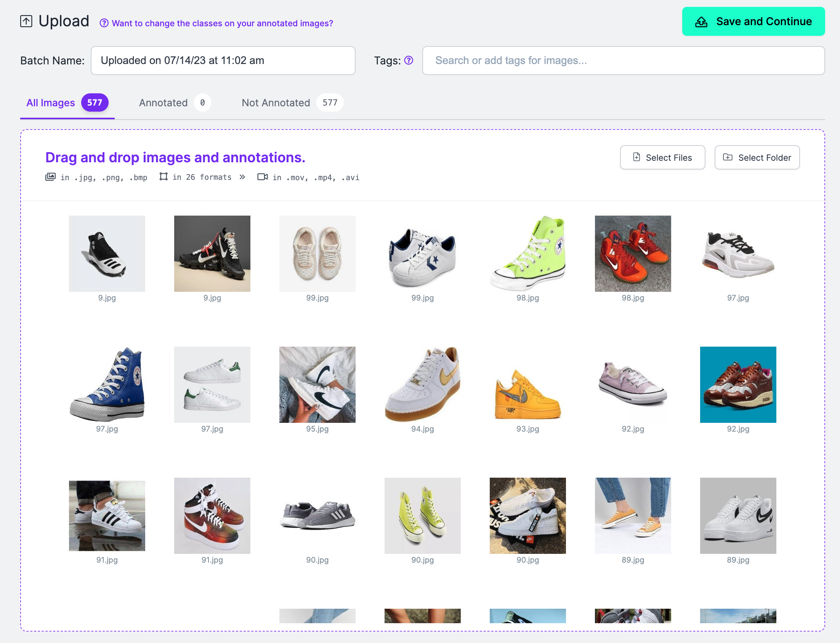
Task: Open the yellow Air Force 93.jpg thumbnail
Action: click(x=527, y=385)
